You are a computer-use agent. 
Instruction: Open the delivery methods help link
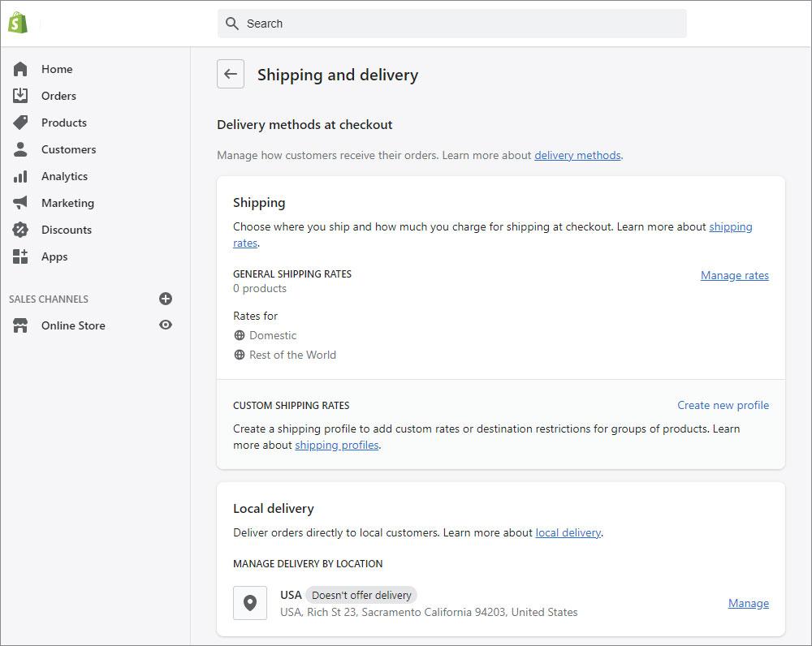pos(577,155)
